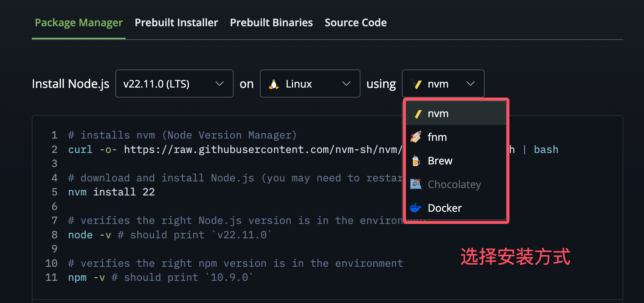644x303 pixels.
Task: Click the nvm pencil icon in dropdown list
Action: pos(418,114)
